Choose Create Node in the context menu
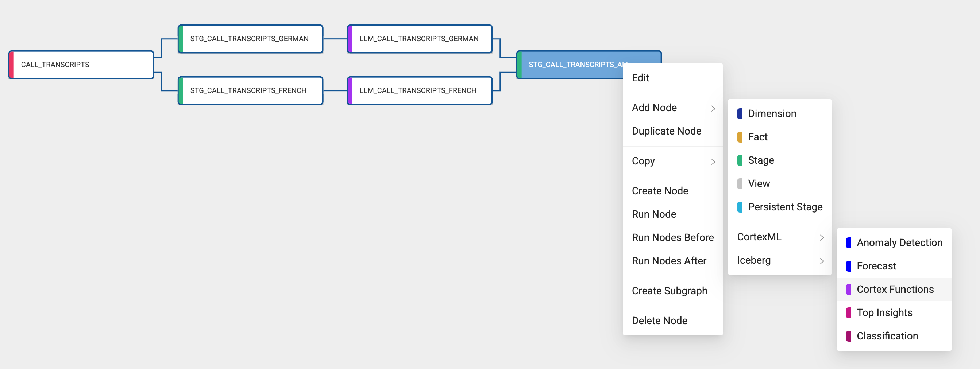Screen dimensions: 980x369 tap(672, 191)
